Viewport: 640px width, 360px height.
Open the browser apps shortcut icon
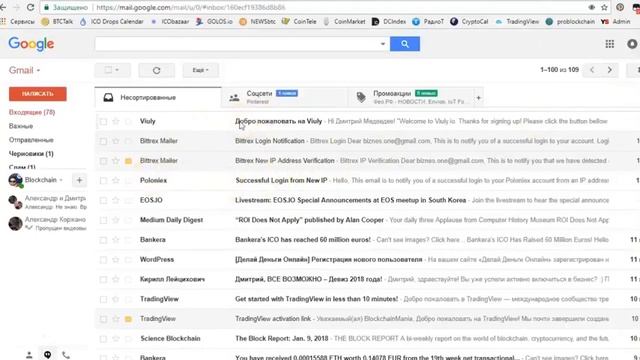pos(3,21)
